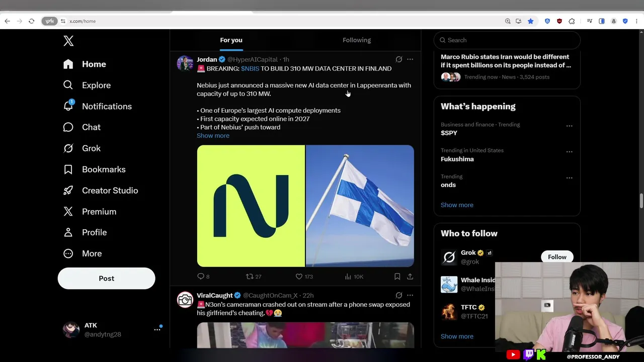Follow the Grok account

[x=557, y=257]
